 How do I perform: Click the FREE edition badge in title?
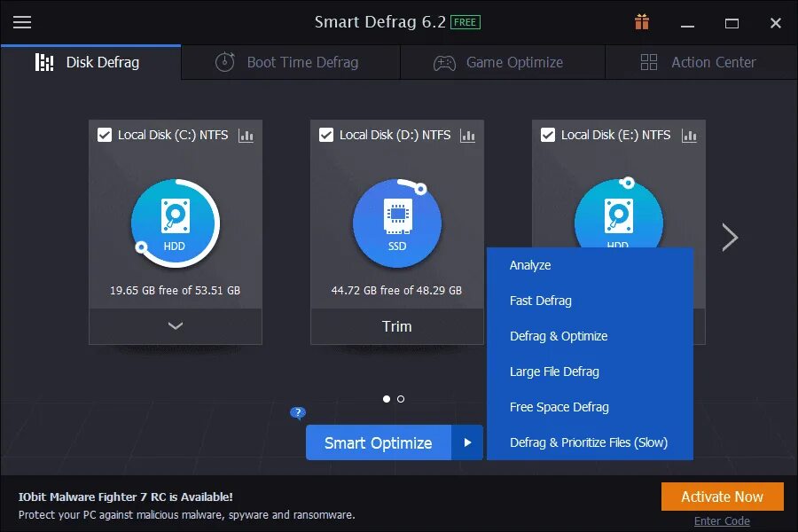click(465, 22)
